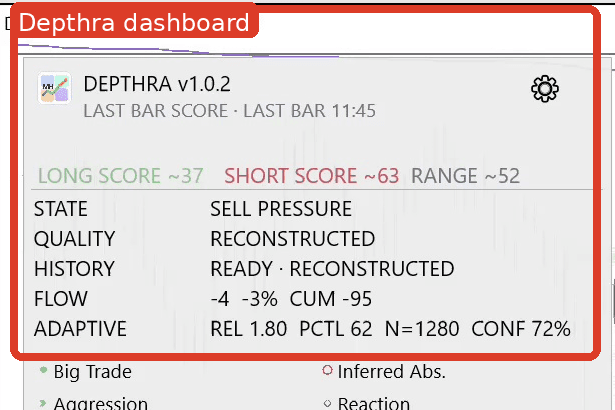Click the CUM -95 flow value
The height and width of the screenshot is (410, 615).
(x=331, y=299)
